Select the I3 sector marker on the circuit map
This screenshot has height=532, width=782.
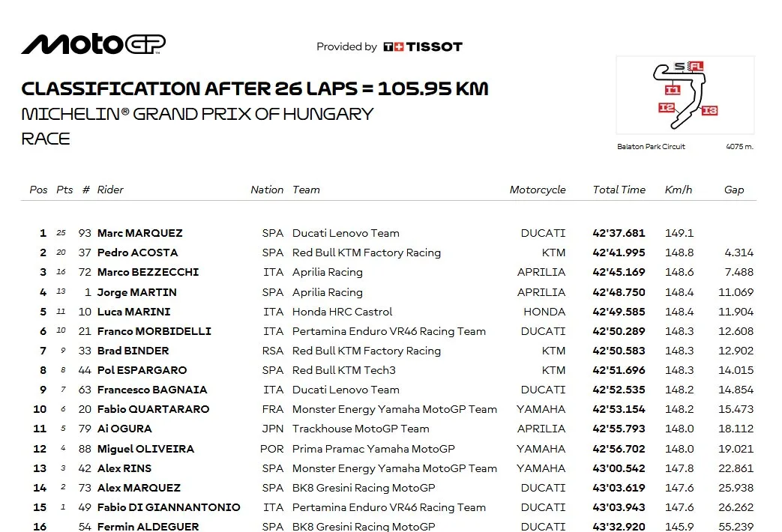710,111
